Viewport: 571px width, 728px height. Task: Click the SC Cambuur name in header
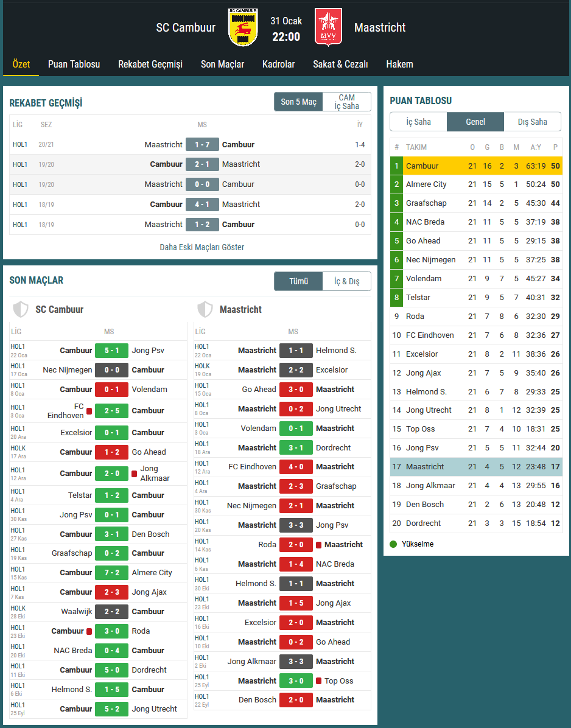pos(186,28)
